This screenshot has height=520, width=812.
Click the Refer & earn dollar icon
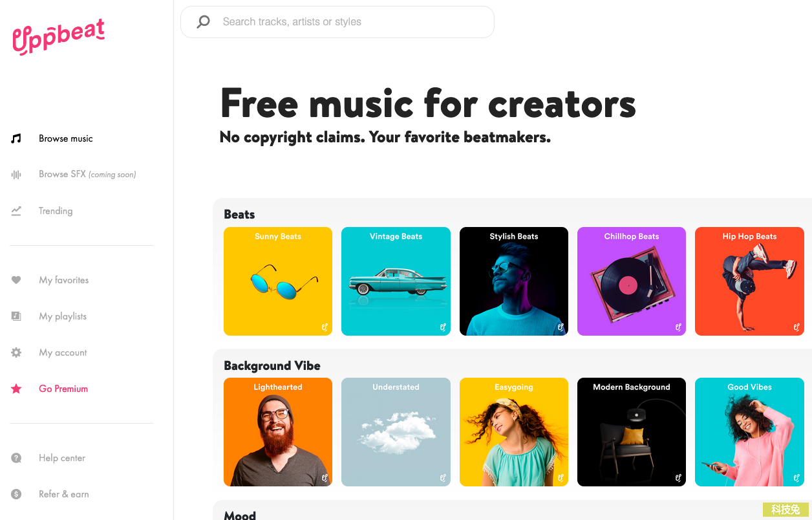click(x=16, y=494)
